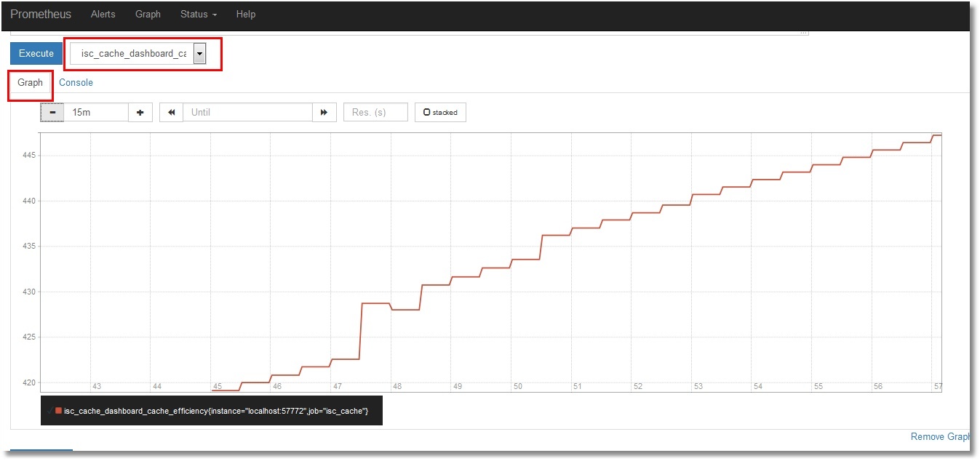Viewport: 980px width, 461px height.
Task: Click the fast-forward icon to move time forward
Action: coord(324,113)
